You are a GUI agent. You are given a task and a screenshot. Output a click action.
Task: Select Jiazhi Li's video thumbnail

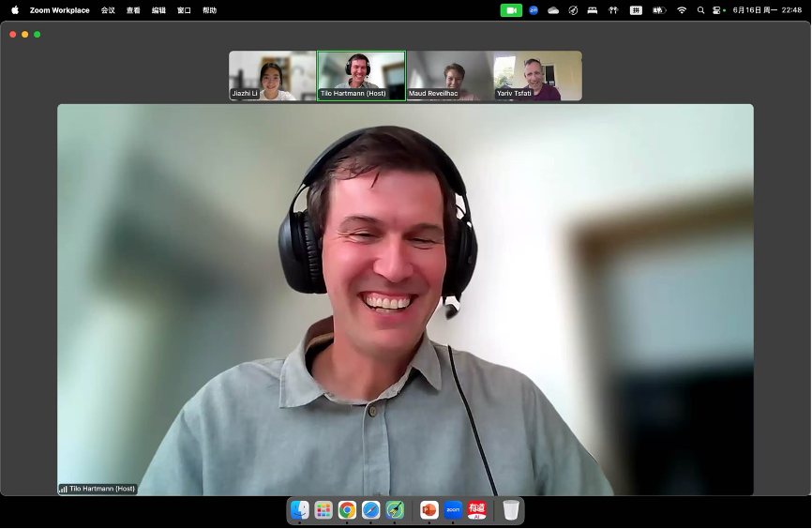(273, 76)
